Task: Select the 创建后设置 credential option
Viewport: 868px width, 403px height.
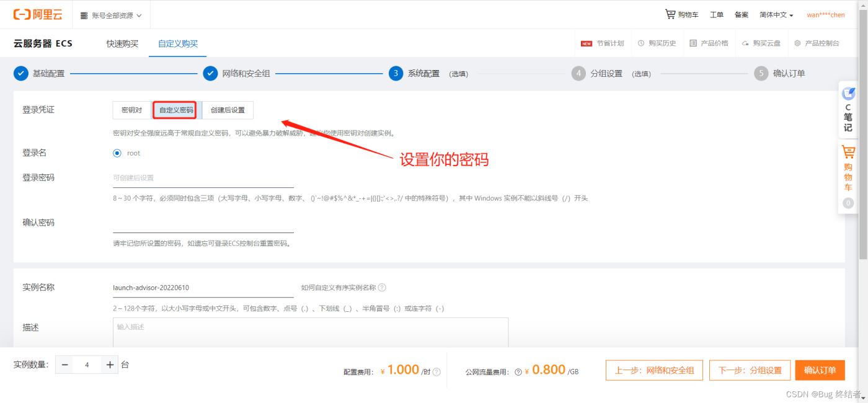Action: point(228,110)
